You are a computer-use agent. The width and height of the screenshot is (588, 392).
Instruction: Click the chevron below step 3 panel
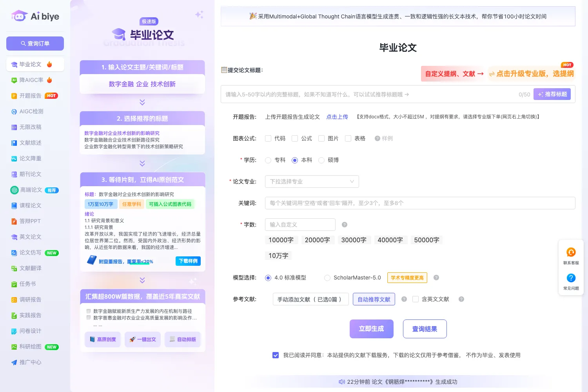click(x=142, y=280)
